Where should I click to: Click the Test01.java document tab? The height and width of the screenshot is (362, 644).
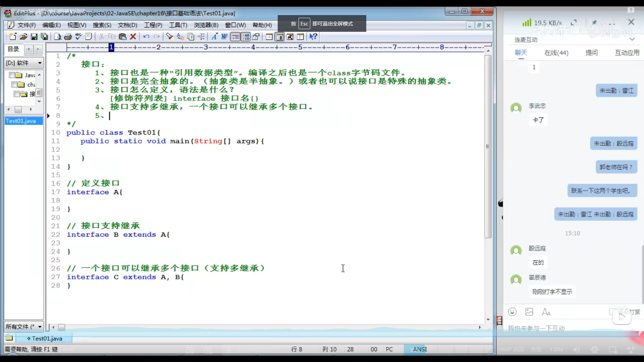pyautogui.click(x=47, y=339)
